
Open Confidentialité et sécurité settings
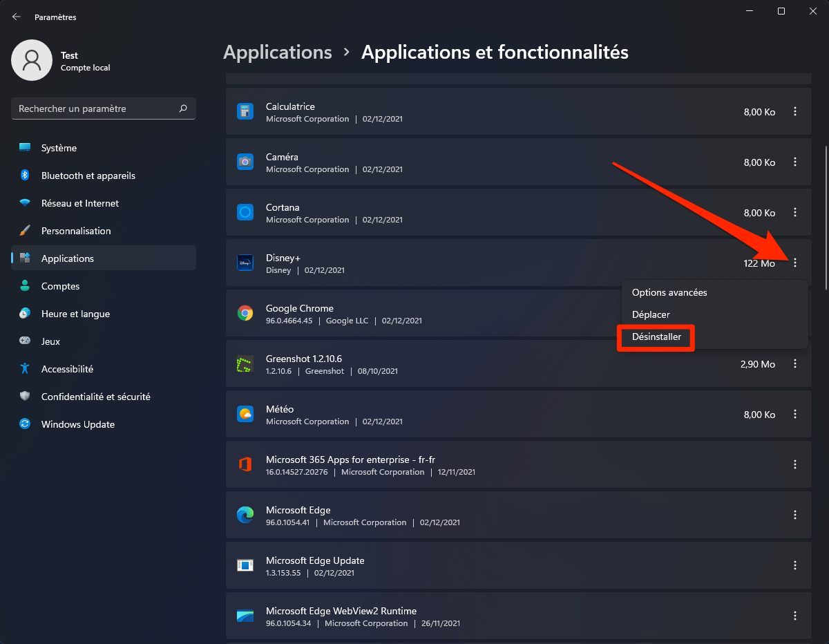tap(104, 397)
